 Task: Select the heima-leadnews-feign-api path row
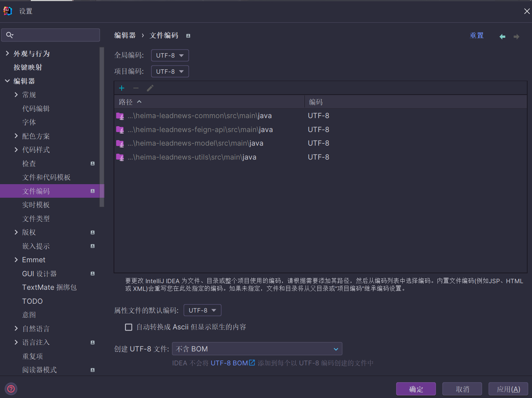[321, 130]
